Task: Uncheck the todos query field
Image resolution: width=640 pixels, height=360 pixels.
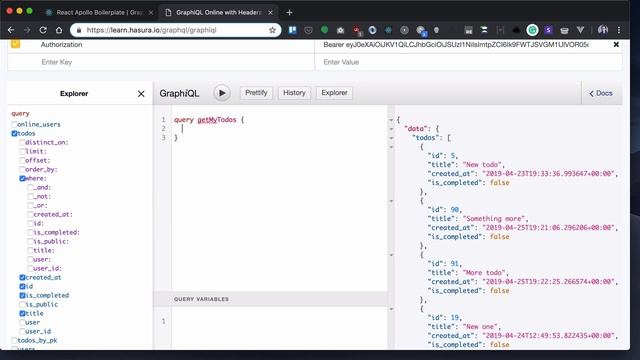Action: point(14,133)
